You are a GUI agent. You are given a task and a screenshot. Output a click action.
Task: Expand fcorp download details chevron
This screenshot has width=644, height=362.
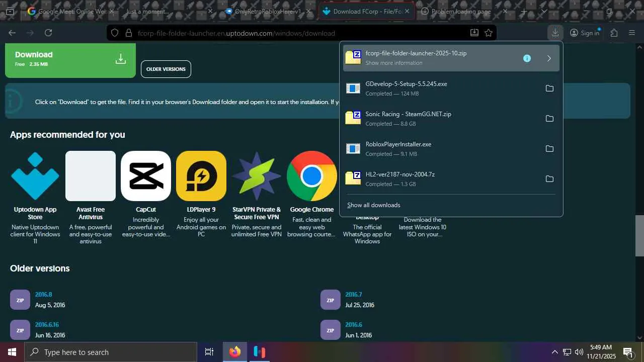[549, 58]
